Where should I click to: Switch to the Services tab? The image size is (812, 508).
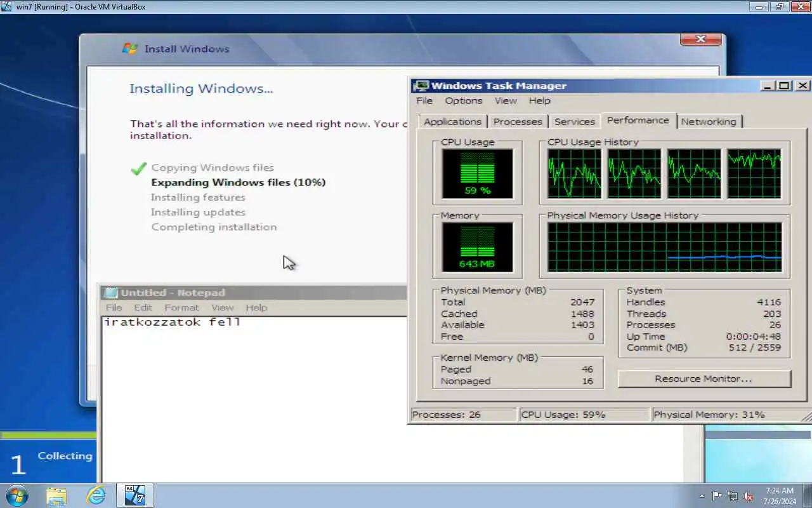(575, 121)
